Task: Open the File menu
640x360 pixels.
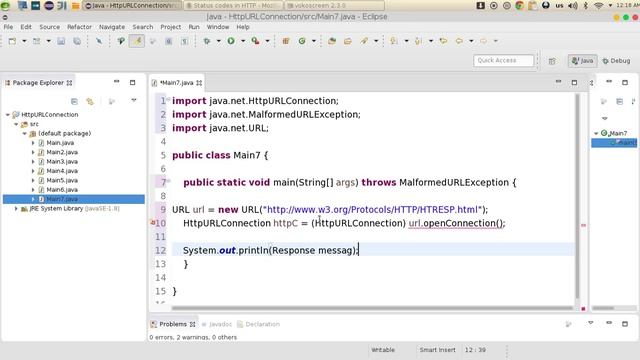Action: [x=8, y=27]
